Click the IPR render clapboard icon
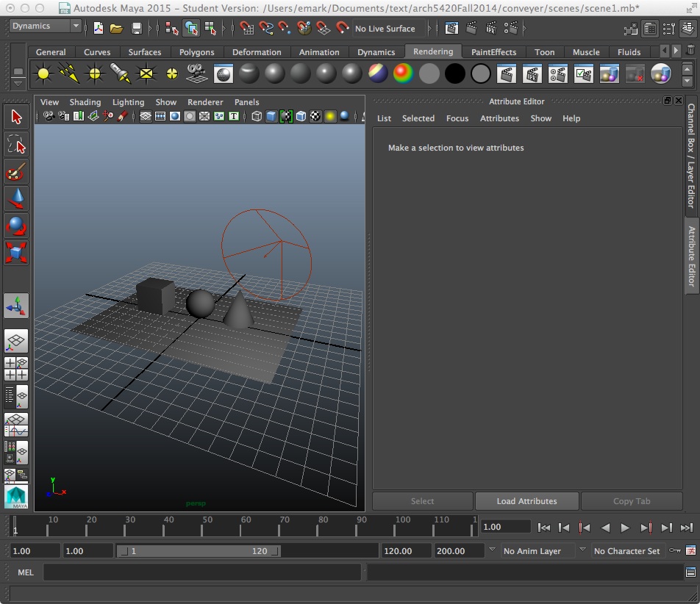 pos(491,29)
